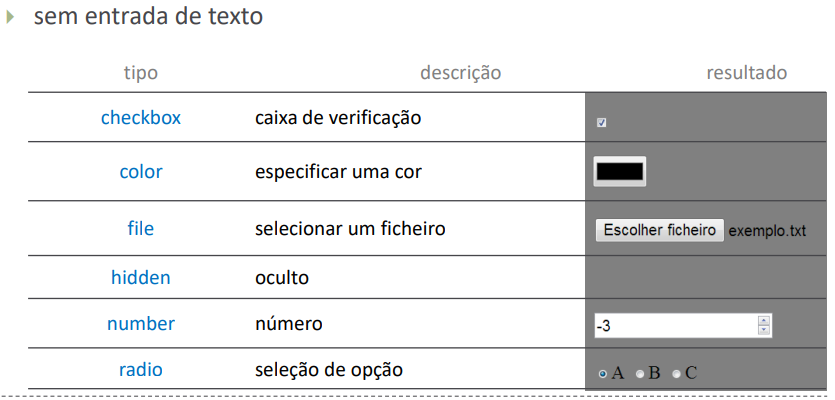Click the resultado column header
The height and width of the screenshot is (400, 835).
746,73
